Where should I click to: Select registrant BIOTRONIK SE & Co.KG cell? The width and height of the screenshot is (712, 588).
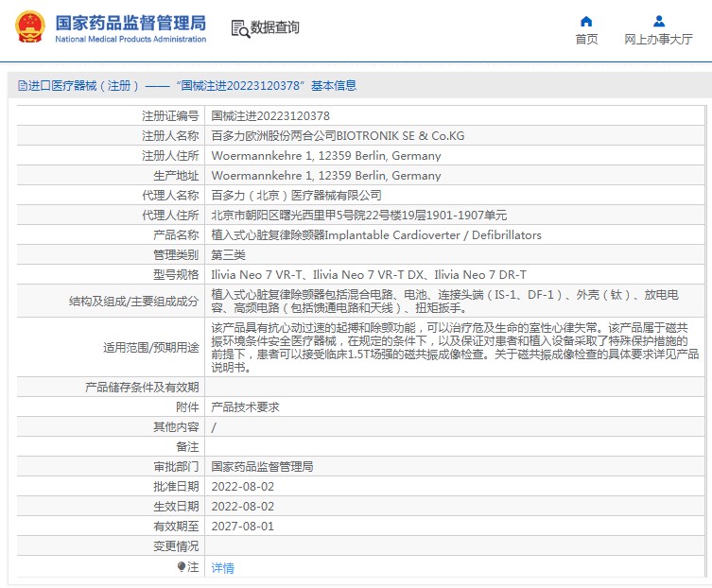coord(338,136)
